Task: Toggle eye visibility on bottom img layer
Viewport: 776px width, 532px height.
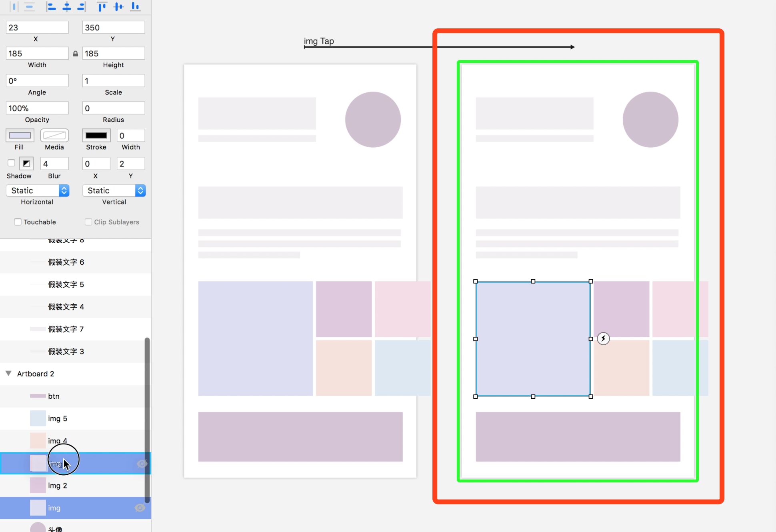Action: pyautogui.click(x=140, y=508)
